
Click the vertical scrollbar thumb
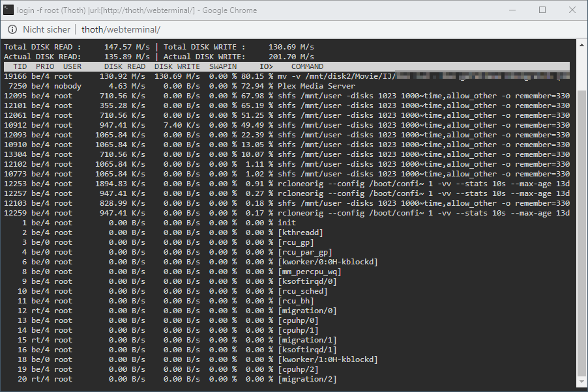(x=581, y=233)
